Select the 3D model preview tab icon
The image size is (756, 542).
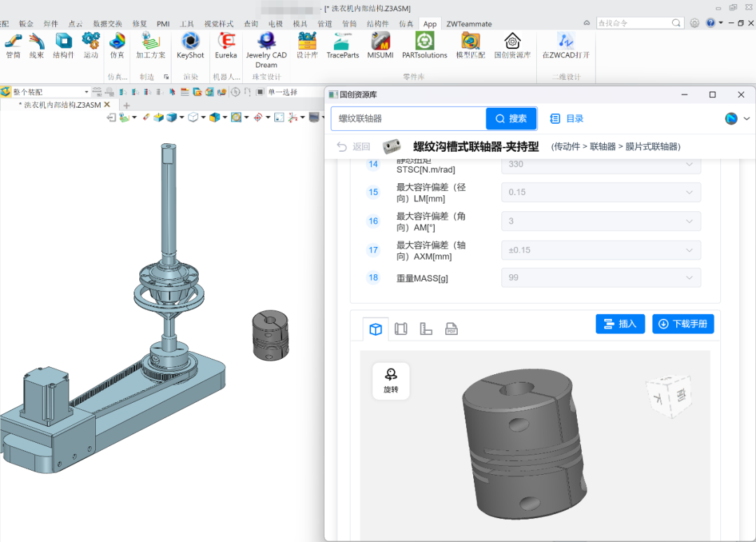point(376,329)
